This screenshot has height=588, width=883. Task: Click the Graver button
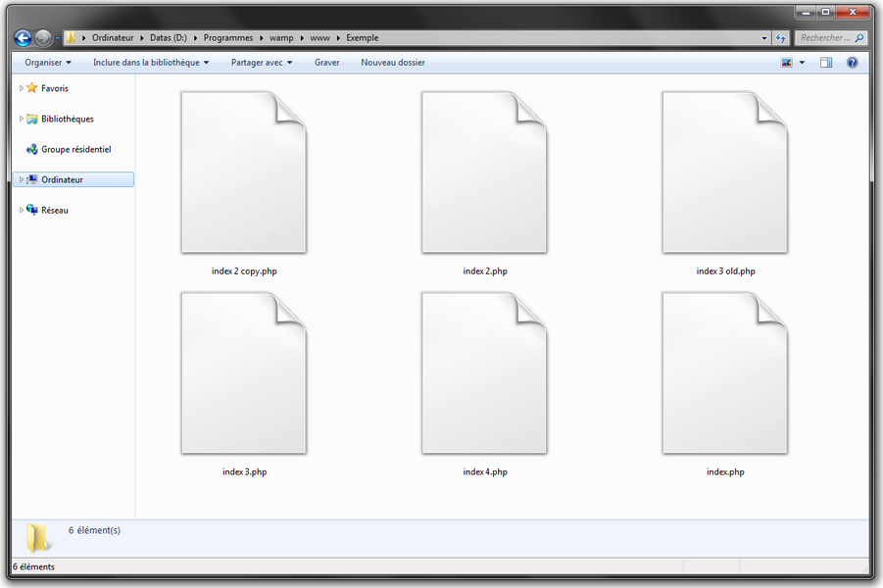[x=326, y=63]
